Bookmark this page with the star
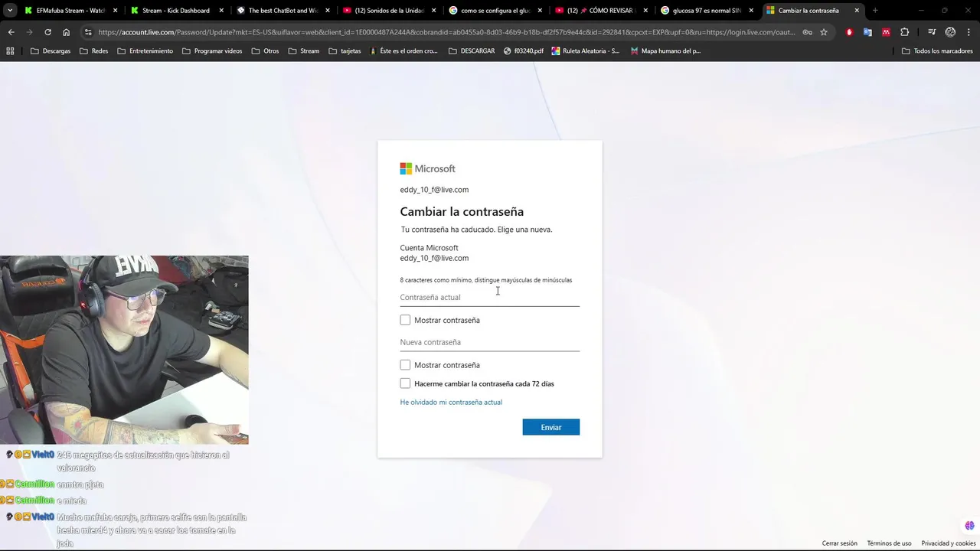 [x=824, y=32]
